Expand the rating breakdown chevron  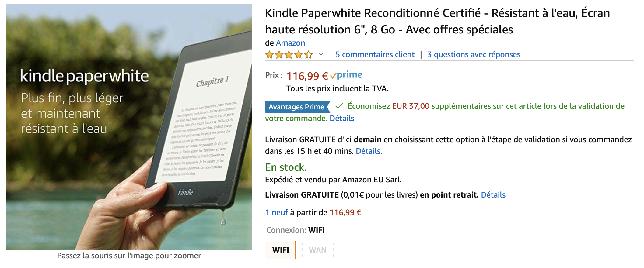point(321,54)
